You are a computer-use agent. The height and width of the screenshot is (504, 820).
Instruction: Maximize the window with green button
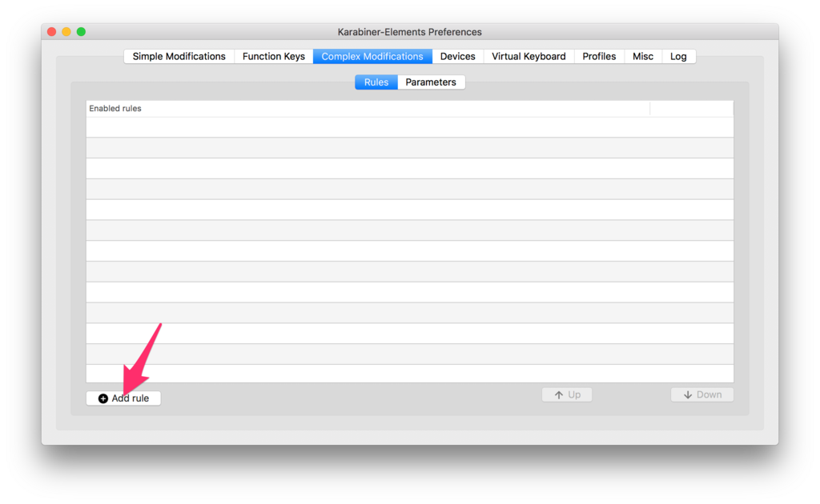[81, 32]
